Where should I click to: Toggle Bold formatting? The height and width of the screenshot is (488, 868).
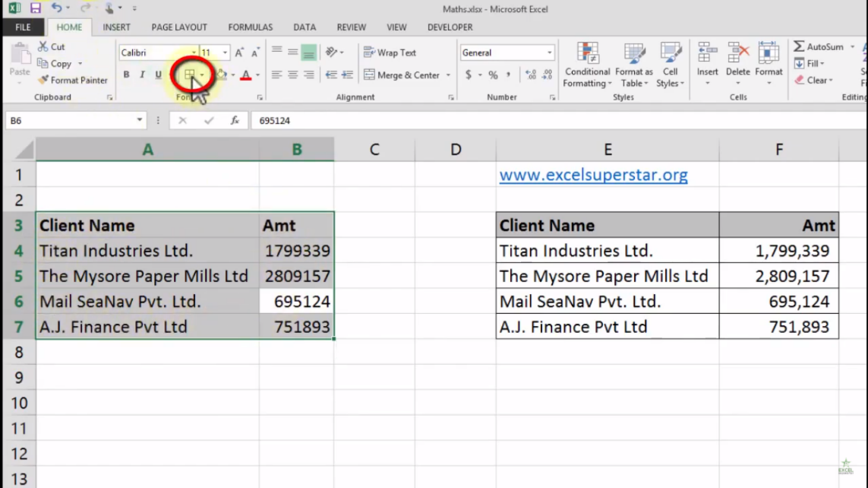point(126,74)
